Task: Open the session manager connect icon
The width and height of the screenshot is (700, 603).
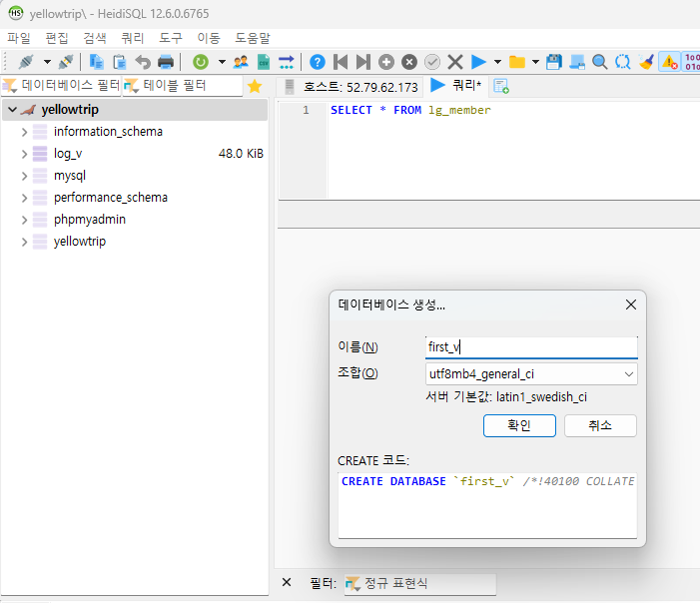Action: tap(26, 62)
